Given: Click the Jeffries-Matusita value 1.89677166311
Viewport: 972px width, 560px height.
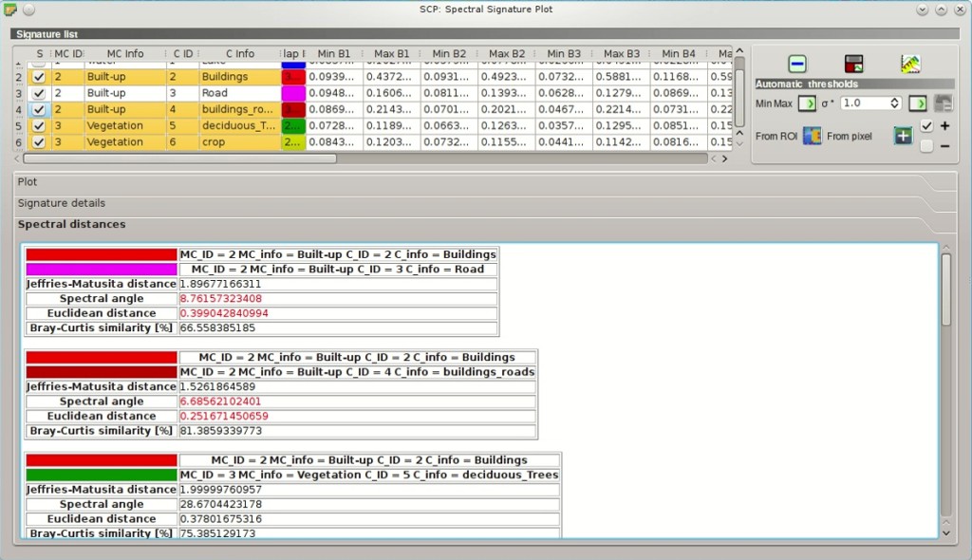Looking at the screenshot, I should [220, 284].
